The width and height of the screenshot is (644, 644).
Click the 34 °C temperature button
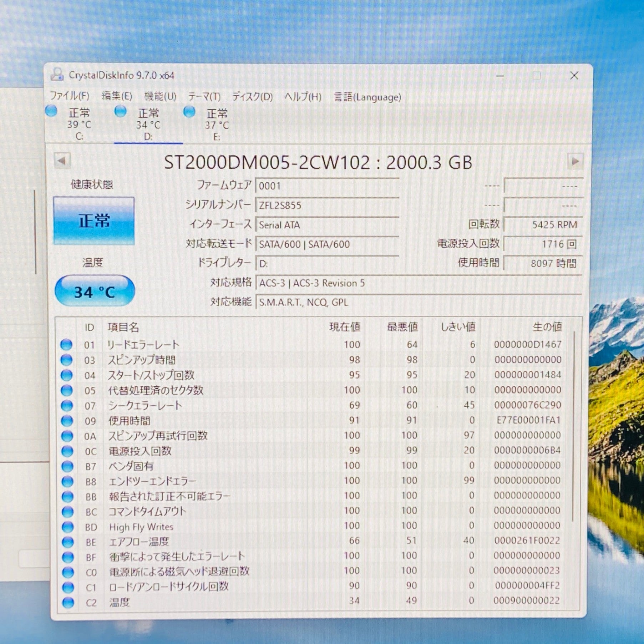[x=95, y=292]
